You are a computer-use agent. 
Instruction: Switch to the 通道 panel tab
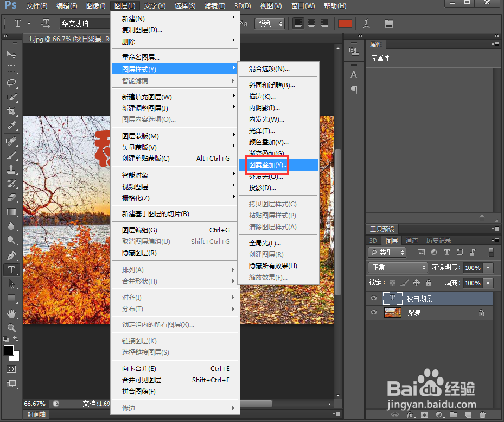click(411, 240)
